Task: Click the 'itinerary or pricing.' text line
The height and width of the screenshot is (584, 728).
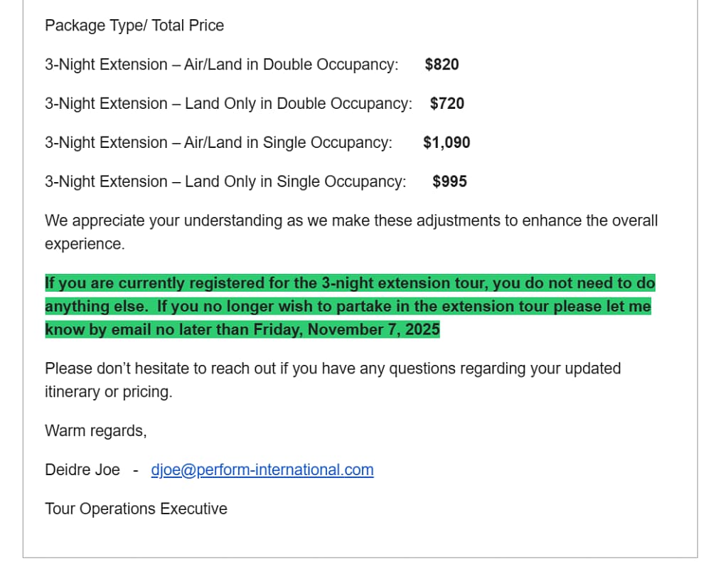Action: pos(108,392)
